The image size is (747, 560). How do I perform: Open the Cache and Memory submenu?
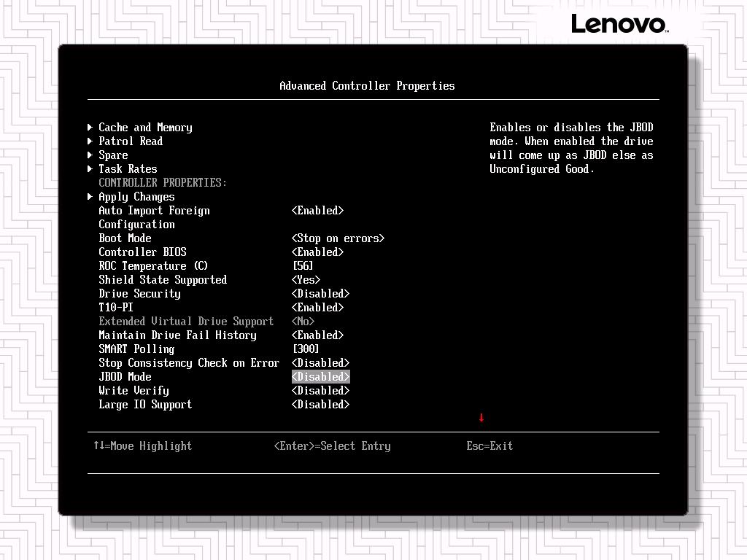point(145,128)
